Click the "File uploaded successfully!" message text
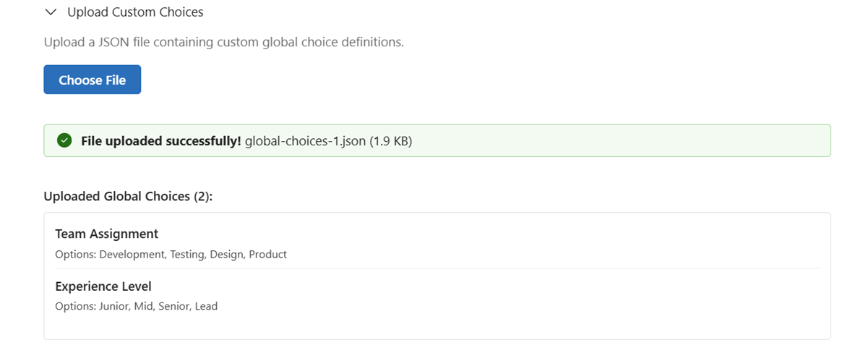868x361 pixels. pos(160,141)
